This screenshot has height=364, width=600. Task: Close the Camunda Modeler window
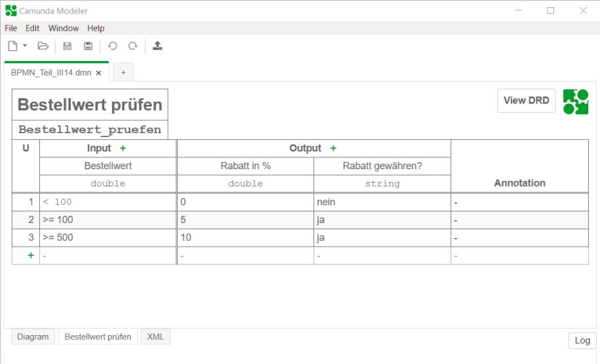(x=583, y=10)
